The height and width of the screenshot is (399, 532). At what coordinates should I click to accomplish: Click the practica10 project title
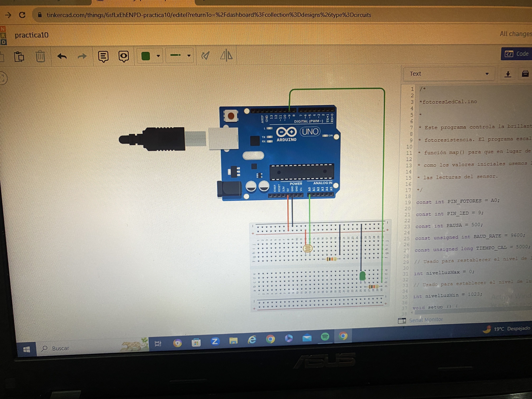point(32,35)
